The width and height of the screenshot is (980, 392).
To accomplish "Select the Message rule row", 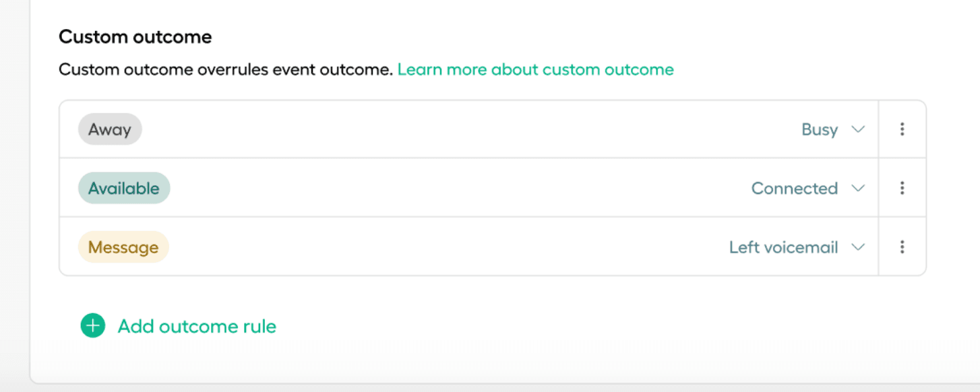I will tap(472, 247).
